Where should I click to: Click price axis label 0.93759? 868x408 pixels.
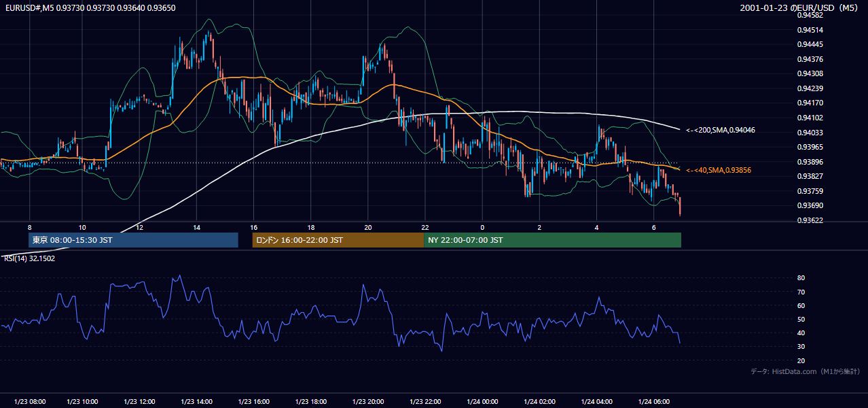810,191
